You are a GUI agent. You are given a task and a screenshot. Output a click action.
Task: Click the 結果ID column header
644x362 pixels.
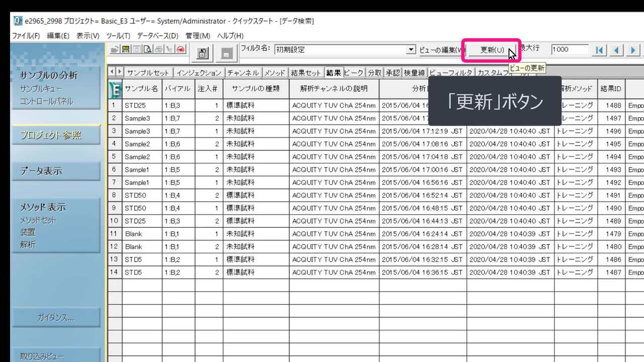(x=611, y=89)
